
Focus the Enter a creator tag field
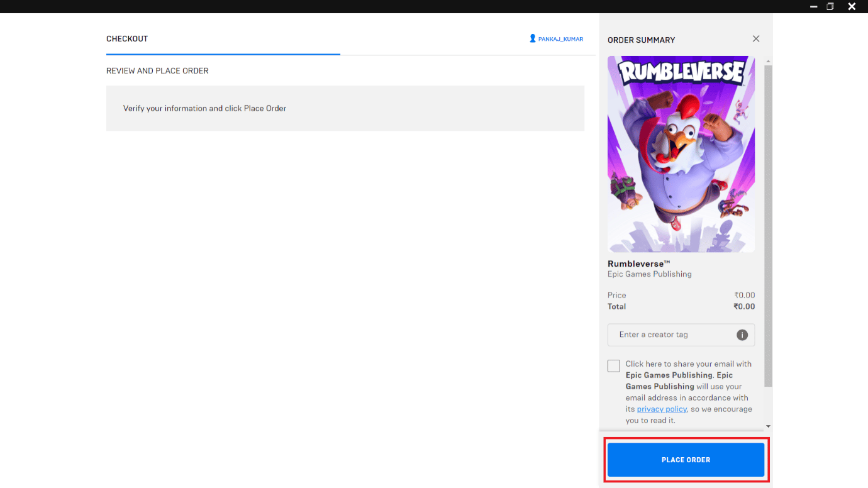click(681, 335)
